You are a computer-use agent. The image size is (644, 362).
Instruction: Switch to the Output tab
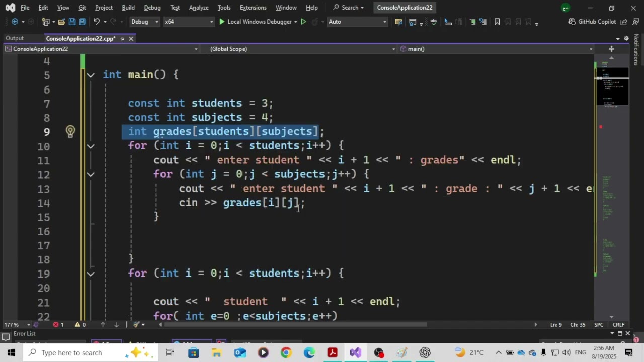(15, 38)
